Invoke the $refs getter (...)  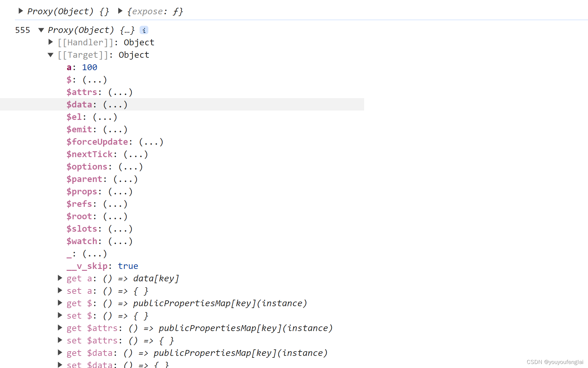tap(115, 204)
